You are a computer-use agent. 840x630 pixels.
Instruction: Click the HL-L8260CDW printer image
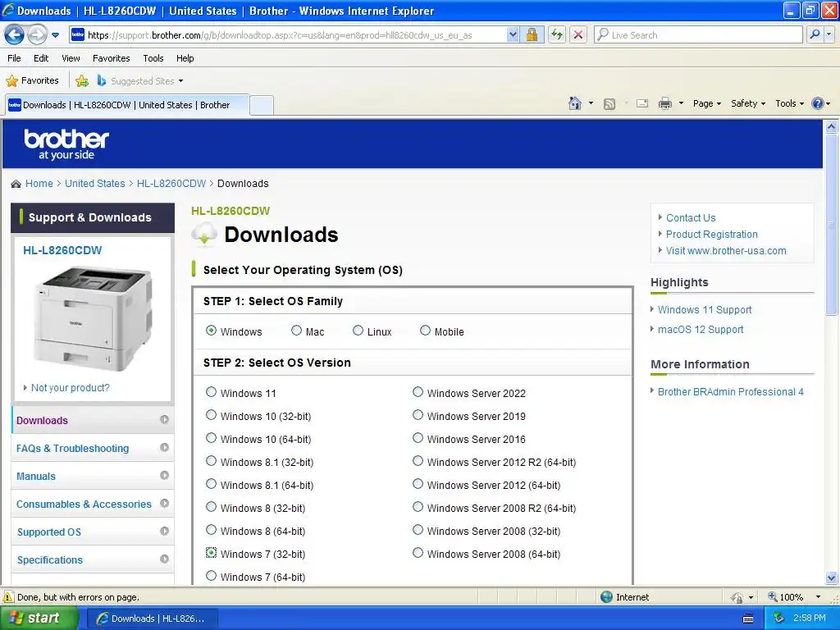click(93, 319)
